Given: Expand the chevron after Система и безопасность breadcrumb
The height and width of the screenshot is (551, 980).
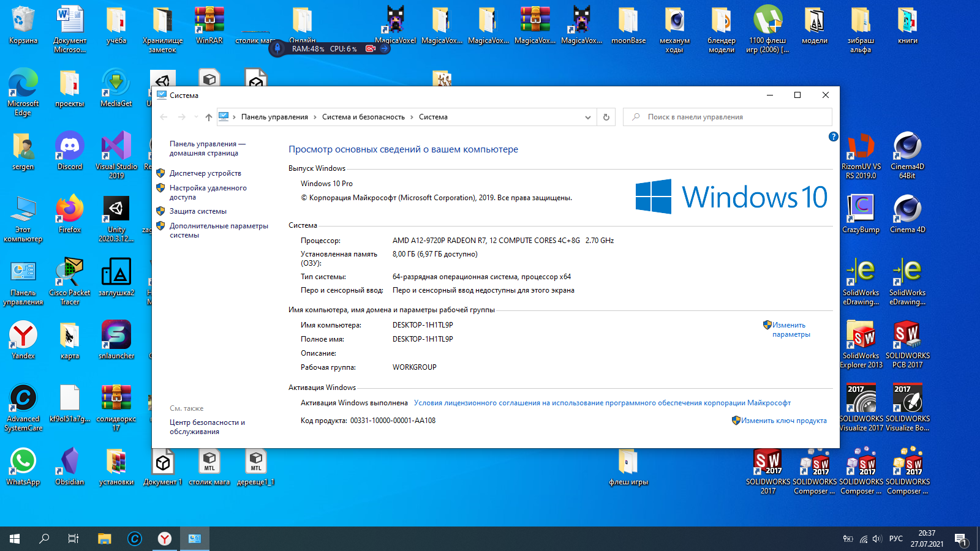Looking at the screenshot, I should point(412,117).
